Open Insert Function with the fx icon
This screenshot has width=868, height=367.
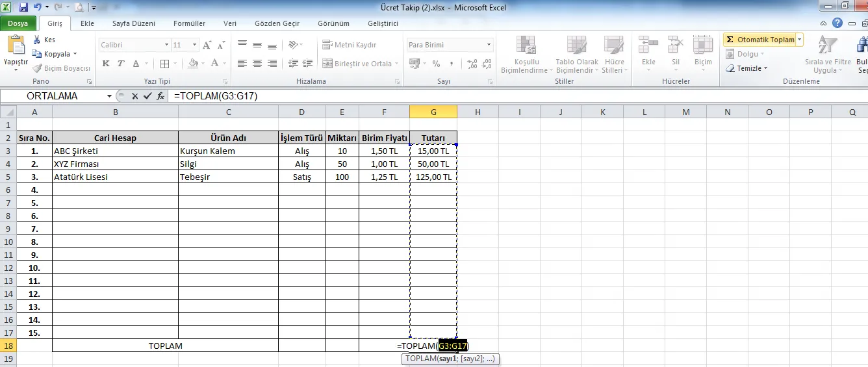click(160, 96)
